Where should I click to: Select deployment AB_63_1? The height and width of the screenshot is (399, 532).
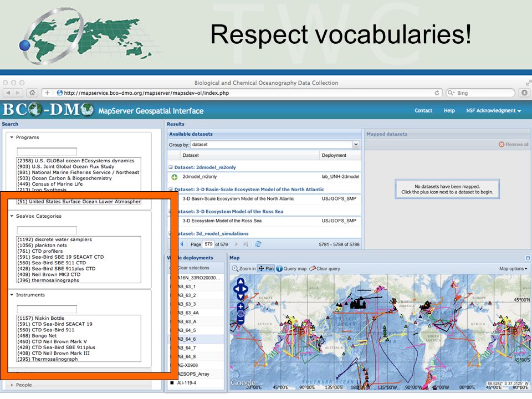tap(187, 287)
